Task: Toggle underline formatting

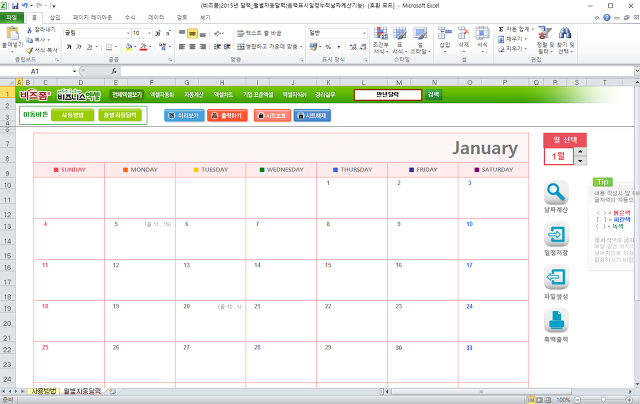Action: 89,47
